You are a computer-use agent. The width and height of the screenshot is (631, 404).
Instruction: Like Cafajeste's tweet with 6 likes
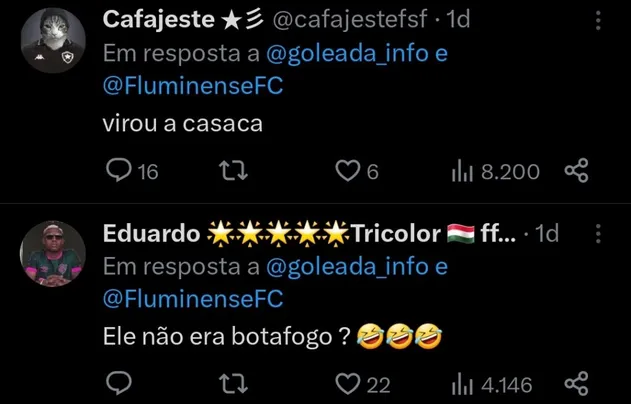[347, 172]
